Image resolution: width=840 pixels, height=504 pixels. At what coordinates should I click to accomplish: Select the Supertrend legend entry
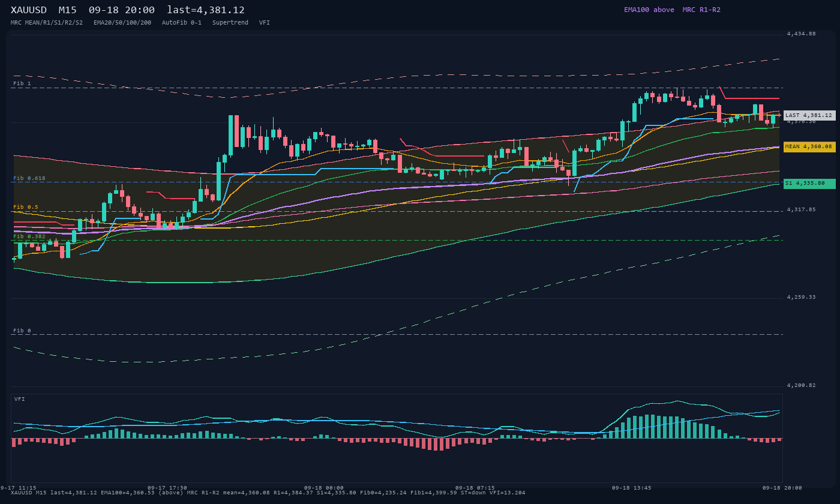tap(230, 23)
